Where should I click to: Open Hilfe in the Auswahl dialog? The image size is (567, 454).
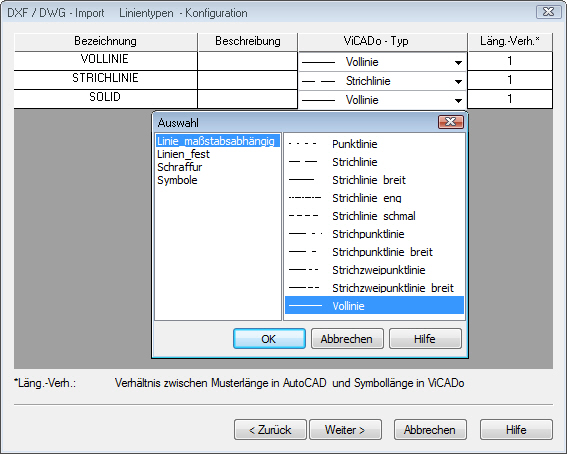(425, 339)
